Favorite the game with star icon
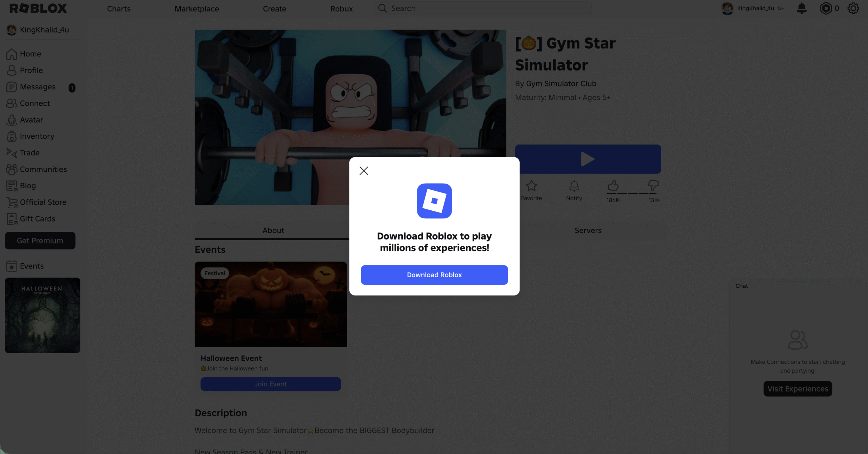868x454 pixels. (531, 186)
